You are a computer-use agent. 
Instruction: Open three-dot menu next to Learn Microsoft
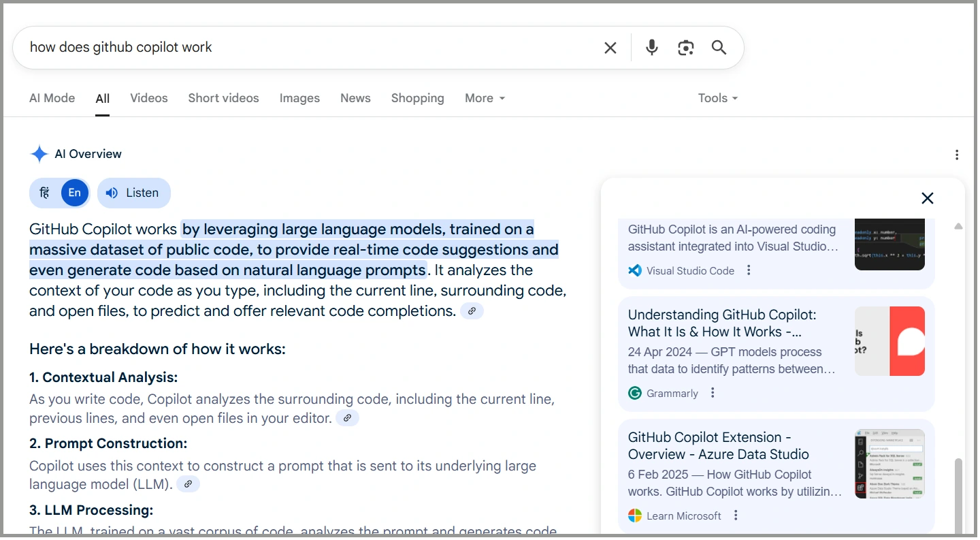(736, 515)
